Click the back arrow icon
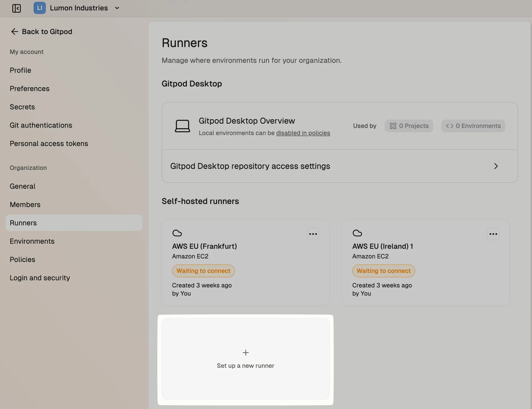The width and height of the screenshot is (532, 409). click(x=15, y=32)
